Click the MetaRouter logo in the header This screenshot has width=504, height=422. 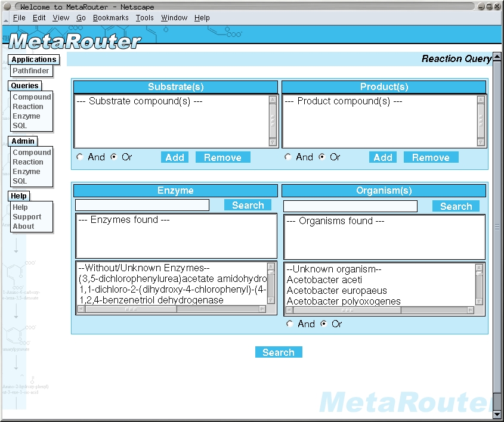click(75, 42)
